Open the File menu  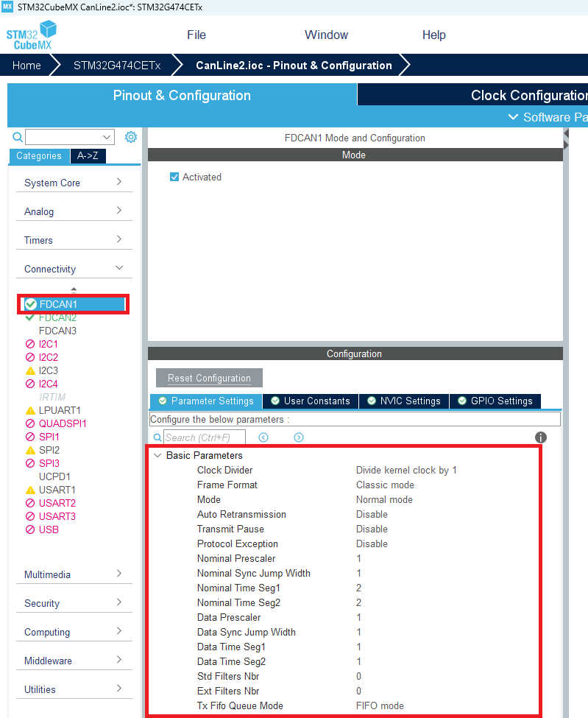pos(196,35)
